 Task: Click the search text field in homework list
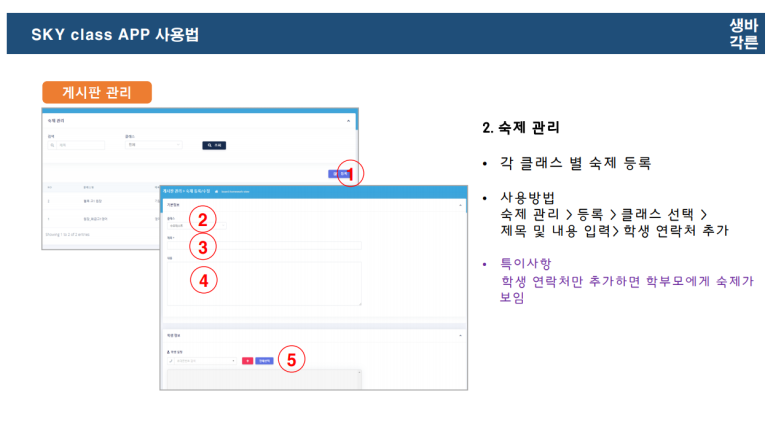81,145
